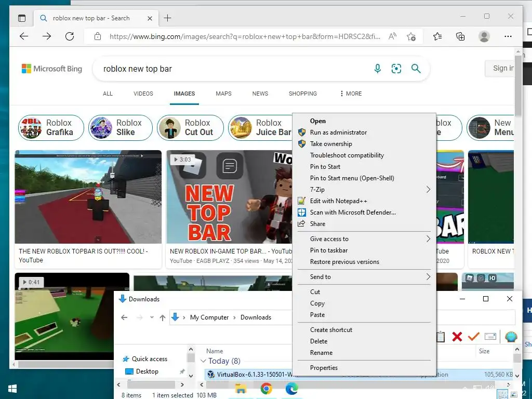Choose Edit with Notepad++
The height and width of the screenshot is (399, 532).
pyautogui.click(x=364, y=201)
